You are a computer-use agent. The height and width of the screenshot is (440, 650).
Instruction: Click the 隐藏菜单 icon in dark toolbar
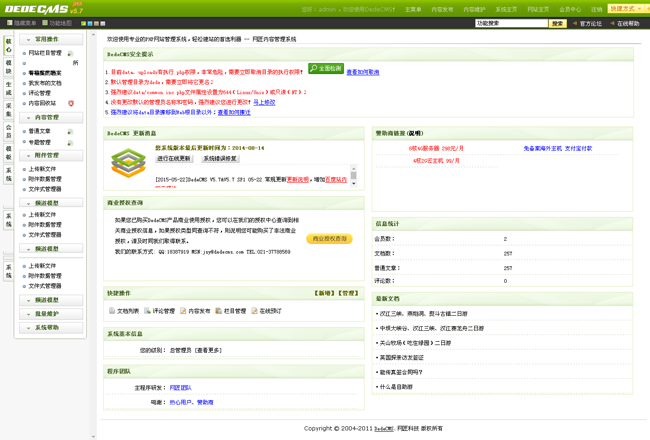[x=10, y=23]
